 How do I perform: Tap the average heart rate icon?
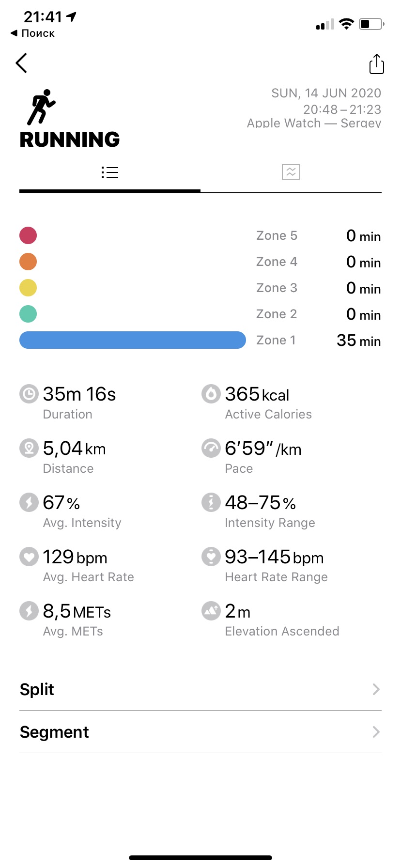tap(29, 557)
